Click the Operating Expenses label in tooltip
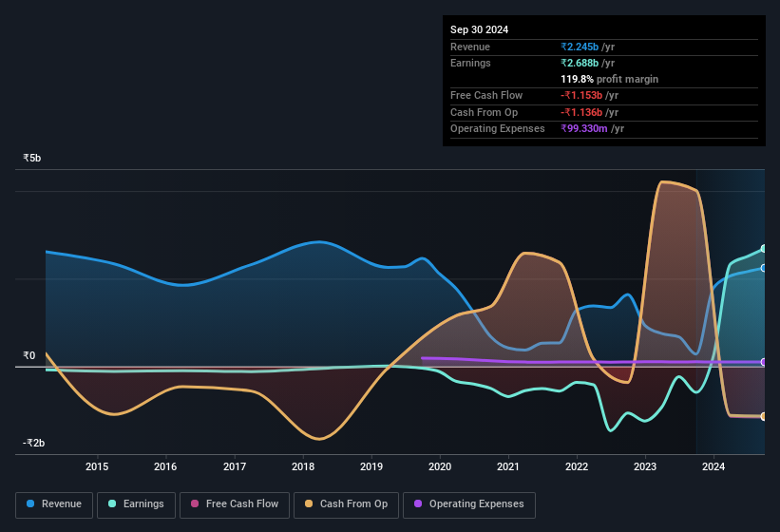This screenshot has width=780, height=532. (498, 129)
